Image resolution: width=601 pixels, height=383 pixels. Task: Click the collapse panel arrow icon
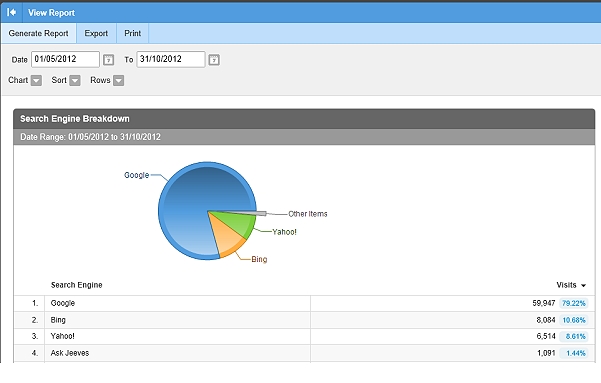click(11, 13)
